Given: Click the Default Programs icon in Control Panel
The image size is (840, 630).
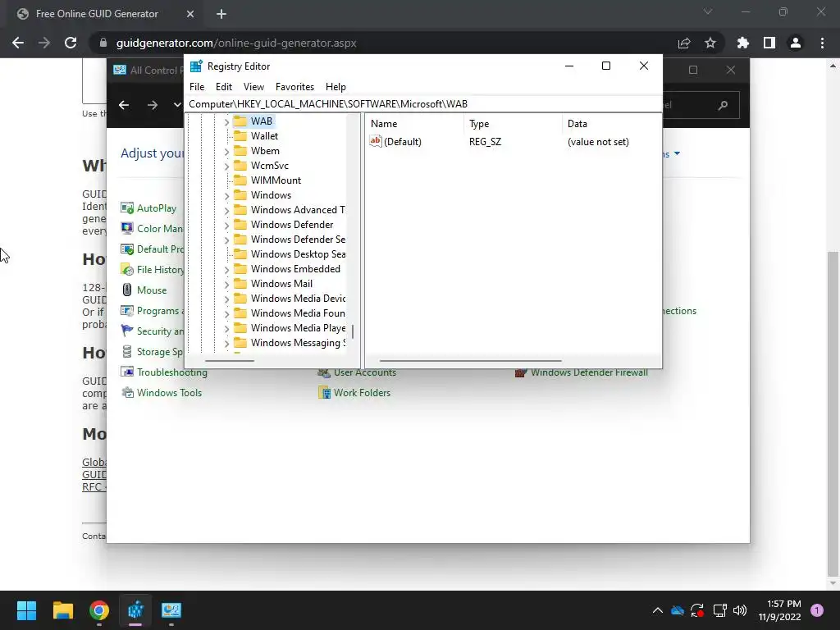Looking at the screenshot, I should click(x=127, y=249).
